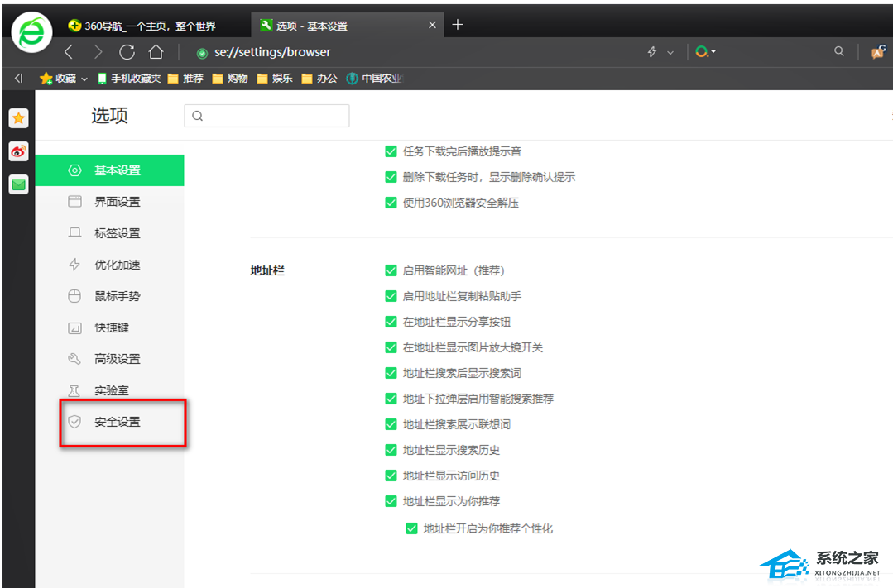The image size is (893, 588).
Task: Expand the 收藏 dropdown in bookmarks bar
Action: point(84,79)
